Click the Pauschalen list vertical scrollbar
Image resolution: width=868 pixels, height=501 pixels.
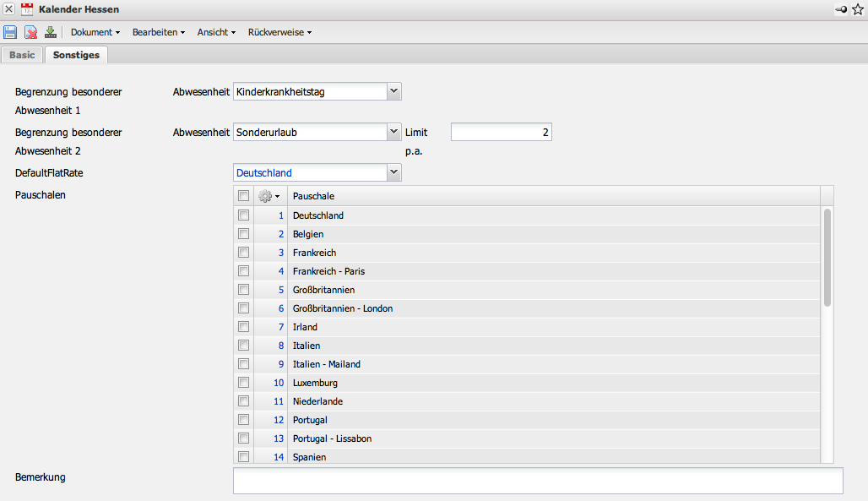[827, 258]
